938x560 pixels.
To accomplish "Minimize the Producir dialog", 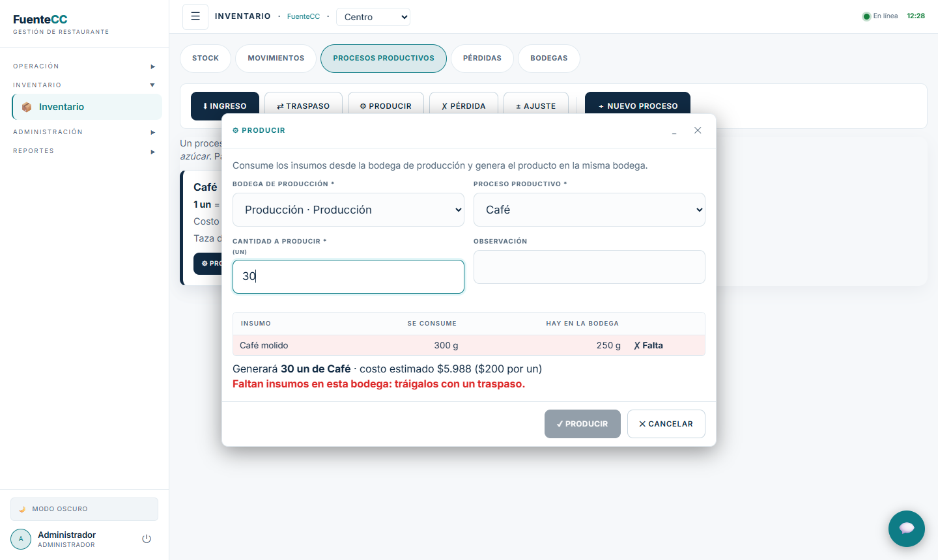I will pos(674,131).
